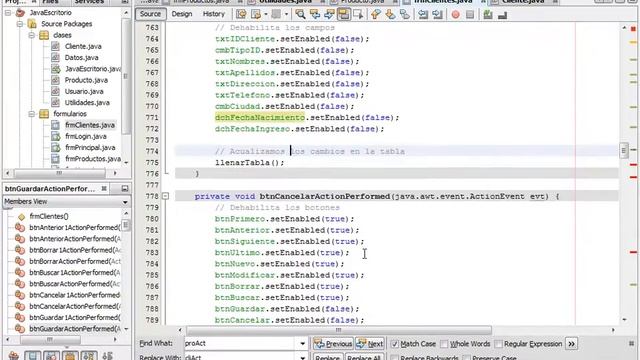Collapse the Source Packages node

pos(19,24)
